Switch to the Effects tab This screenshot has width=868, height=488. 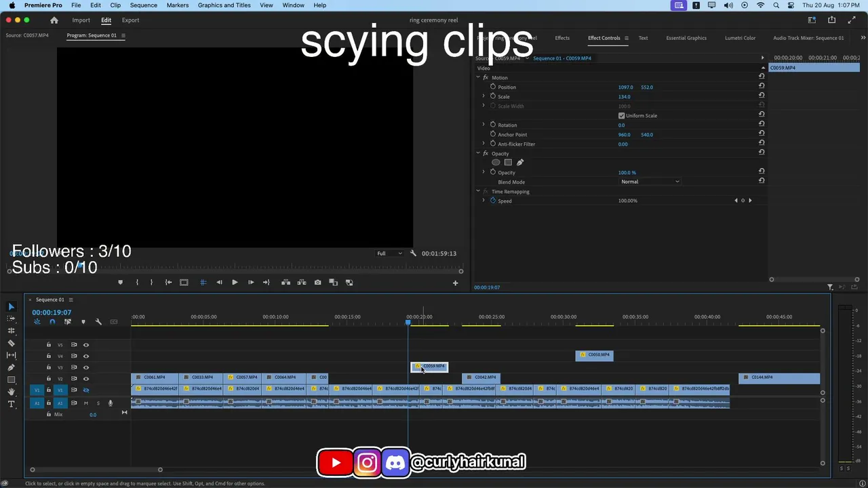tap(562, 38)
